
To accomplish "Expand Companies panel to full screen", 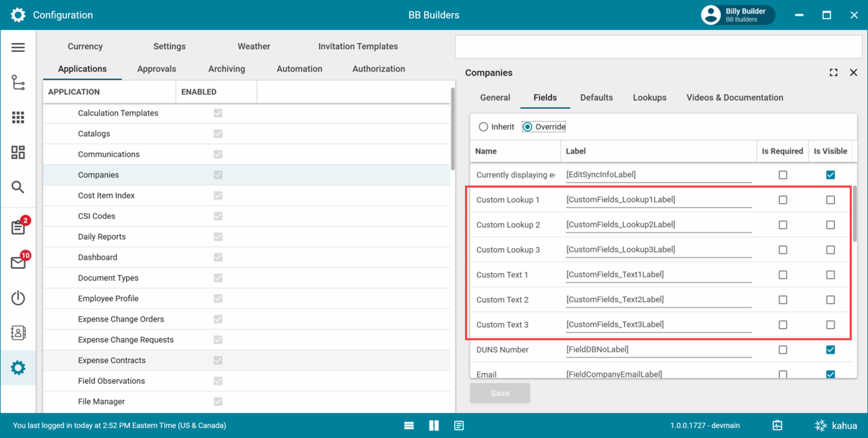I will click(x=833, y=73).
